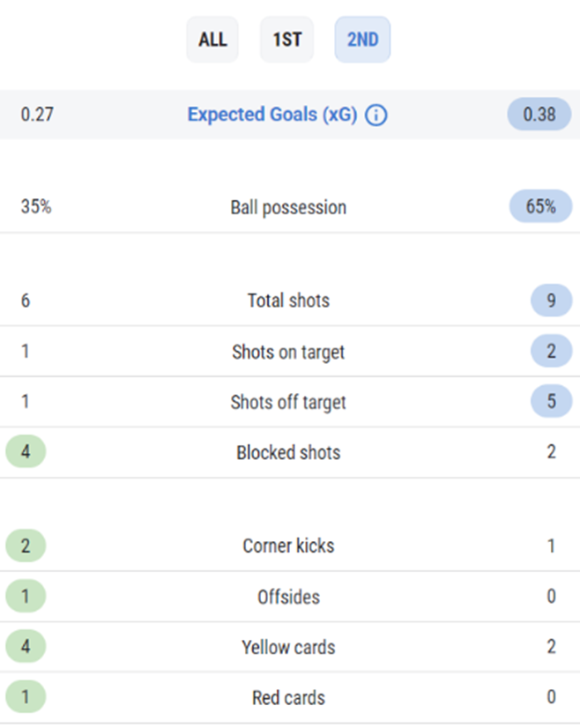580x728 pixels.
Task: Select the Total shots row label
Action: click(288, 301)
